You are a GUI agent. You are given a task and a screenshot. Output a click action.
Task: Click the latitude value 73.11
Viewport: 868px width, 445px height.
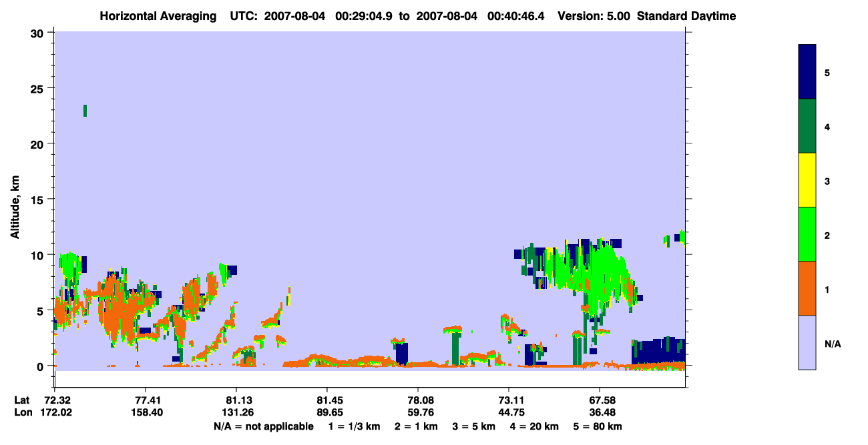pos(509,400)
